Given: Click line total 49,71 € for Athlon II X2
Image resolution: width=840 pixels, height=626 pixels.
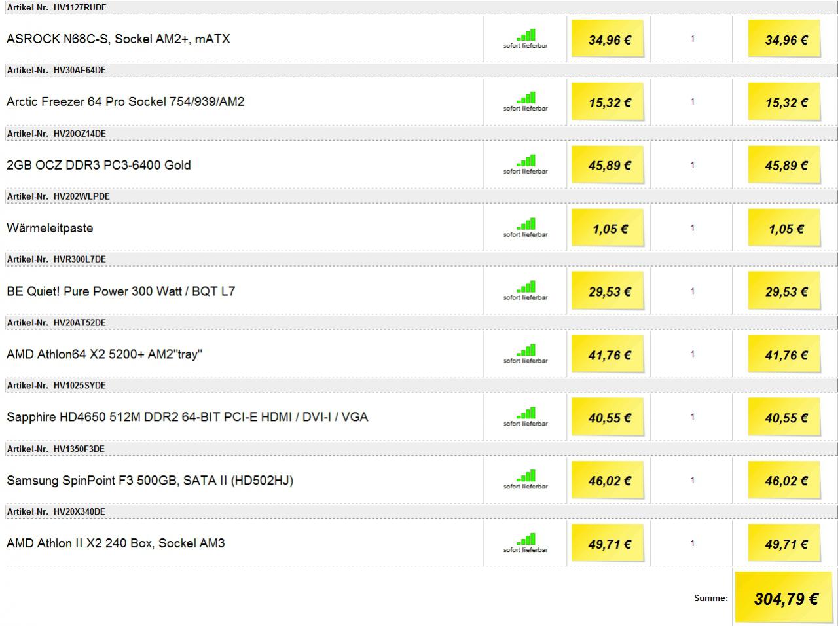Looking at the screenshot, I should pos(784,543).
